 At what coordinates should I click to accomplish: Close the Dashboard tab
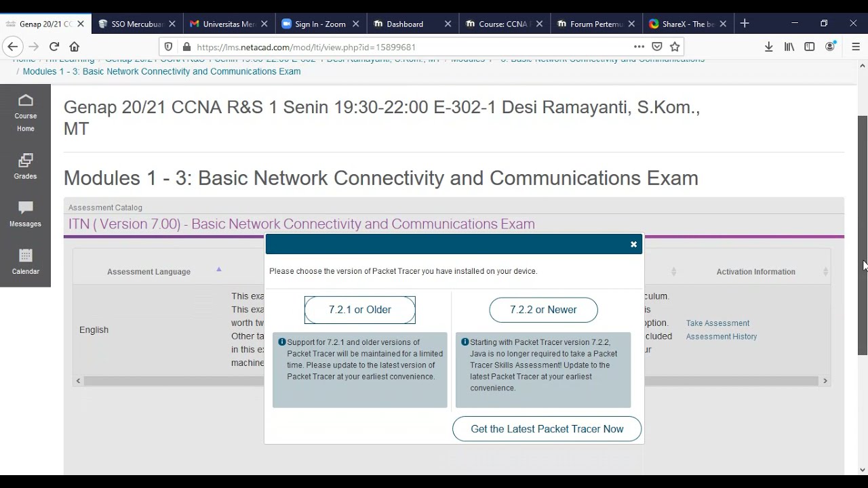click(448, 24)
